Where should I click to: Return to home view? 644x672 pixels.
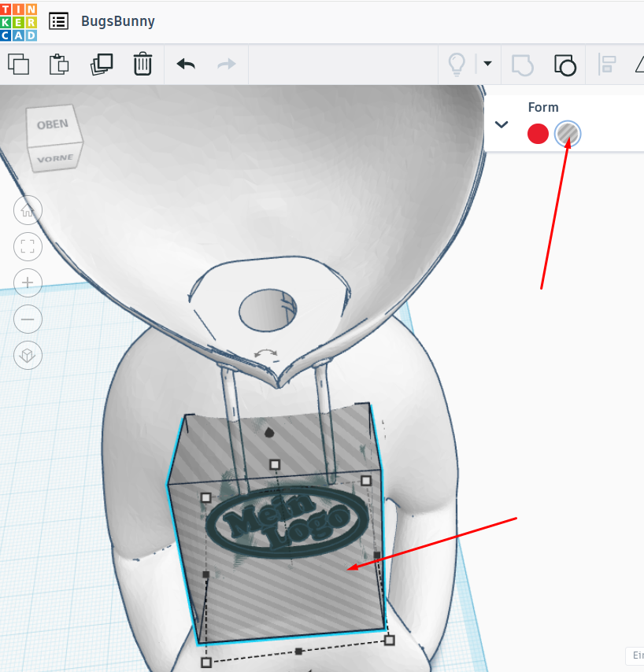click(x=28, y=210)
